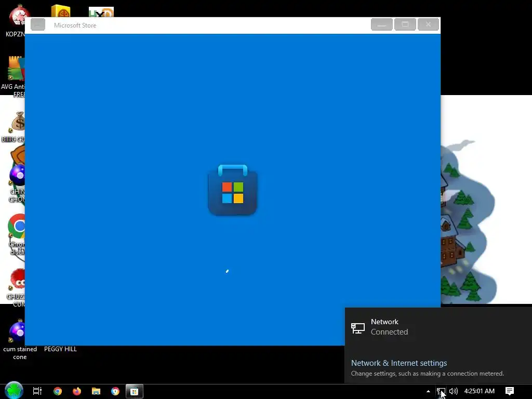Image resolution: width=532 pixels, height=399 pixels.
Task: Click the 4:25:01 AM clock
Action: 480,391
